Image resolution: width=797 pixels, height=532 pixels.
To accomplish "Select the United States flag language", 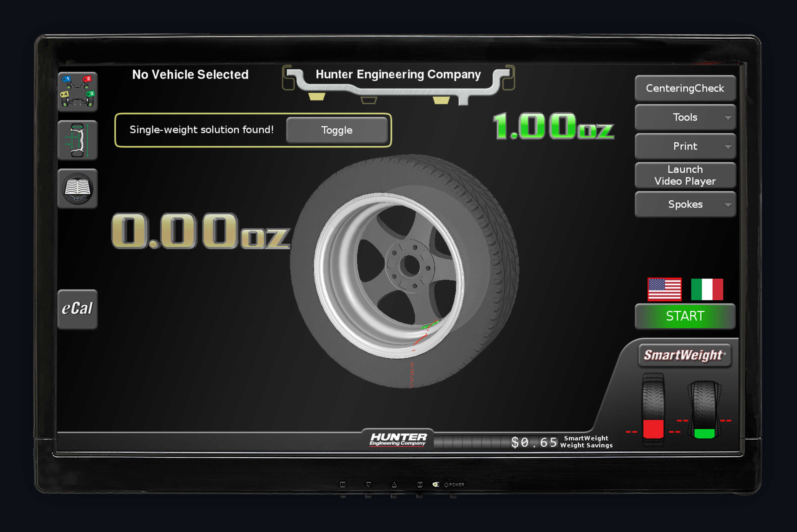I will point(664,289).
